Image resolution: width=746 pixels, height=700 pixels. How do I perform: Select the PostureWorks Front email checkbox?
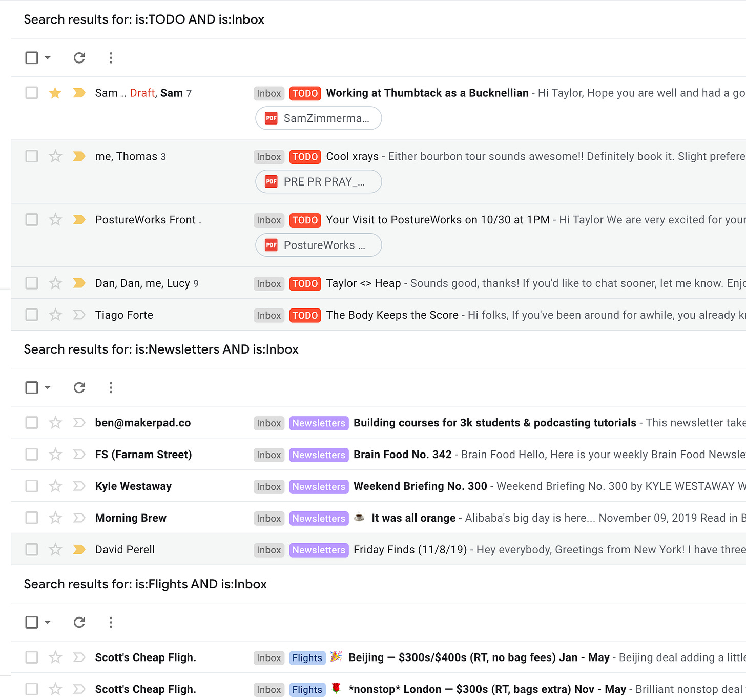click(x=32, y=220)
